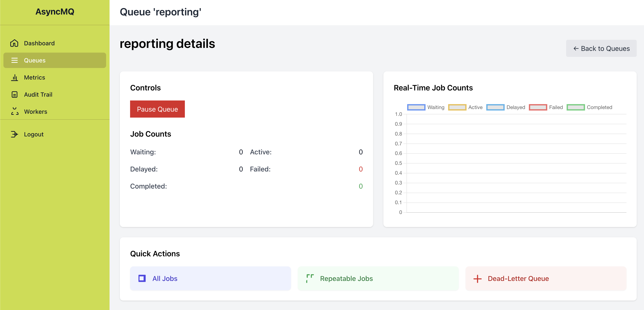Viewport: 644px width, 310px height.
Task: Click the Logout arrow icon
Action: click(15, 134)
